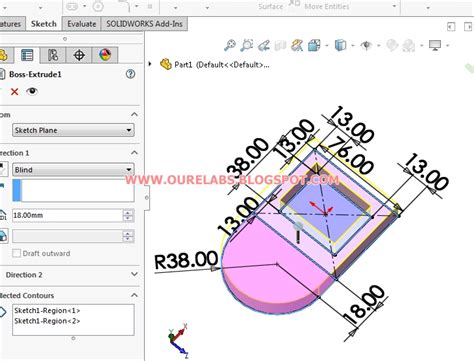The image size is (474, 361).
Task: Open the Dynamic Annotation Views icon
Action: tap(297, 45)
